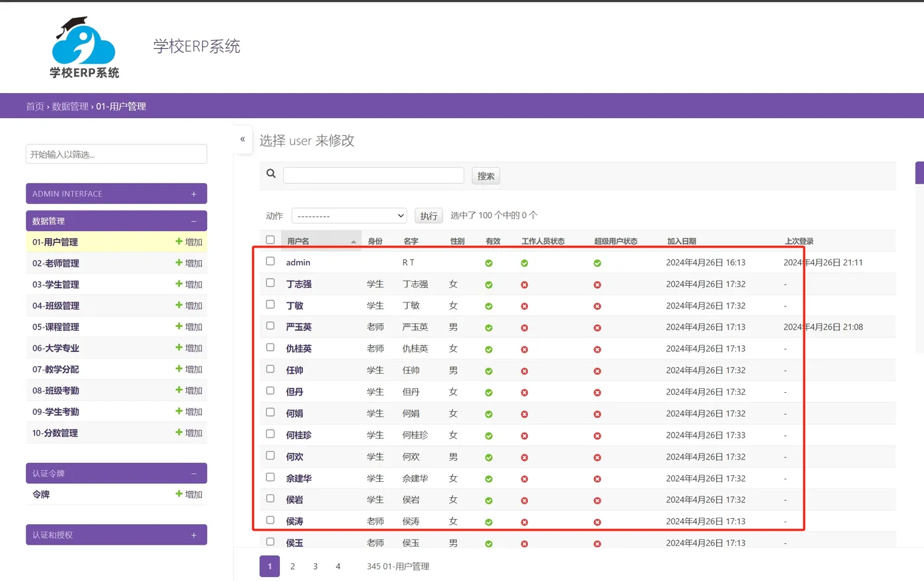The image size is (924, 581).
Task: Open 02-老师管理 in sidebar
Action: pos(55,263)
